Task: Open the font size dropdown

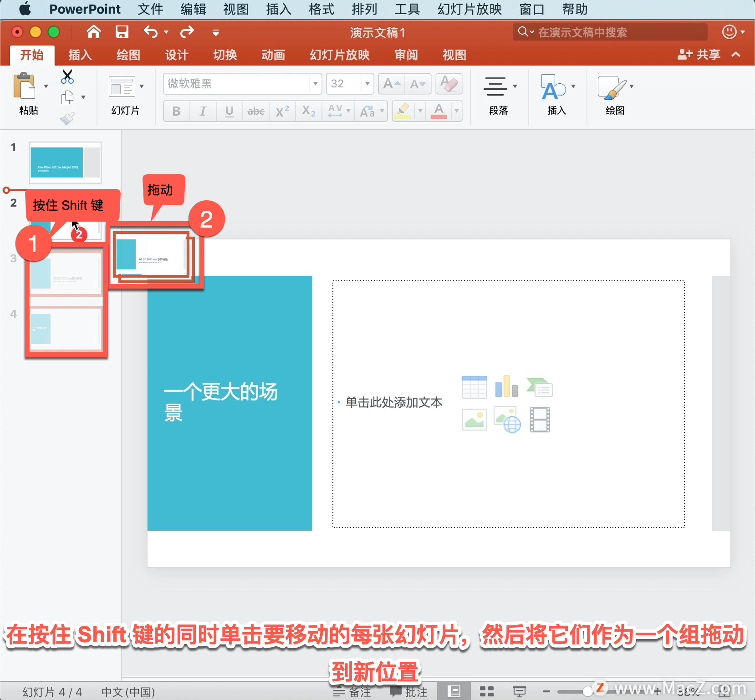Action: coord(367,84)
